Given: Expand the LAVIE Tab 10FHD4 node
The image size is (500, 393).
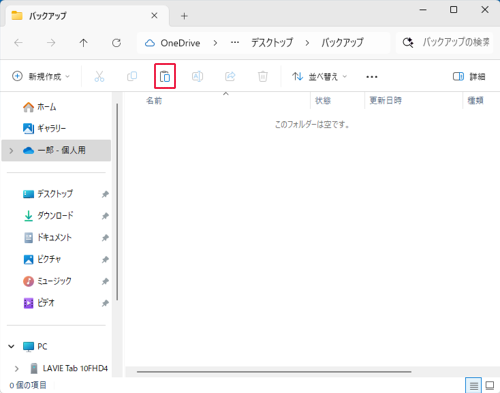Looking at the screenshot, I should (17, 368).
